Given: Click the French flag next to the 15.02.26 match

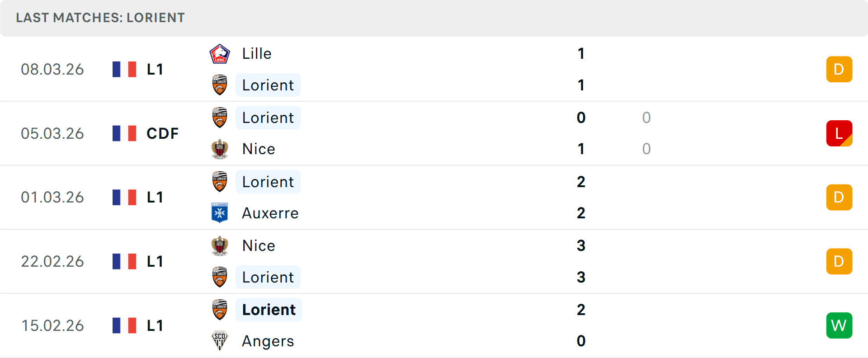Looking at the screenshot, I should [x=124, y=325].
